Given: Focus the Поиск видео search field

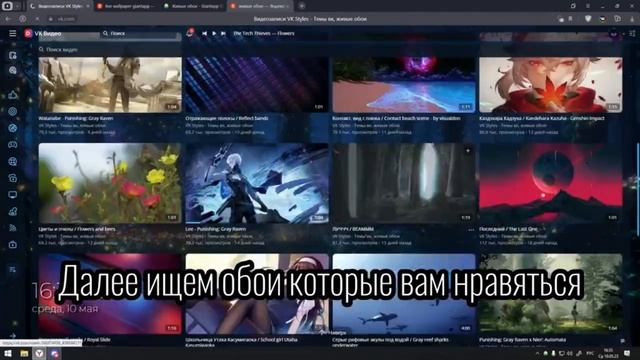Looking at the screenshot, I should tap(109, 49).
